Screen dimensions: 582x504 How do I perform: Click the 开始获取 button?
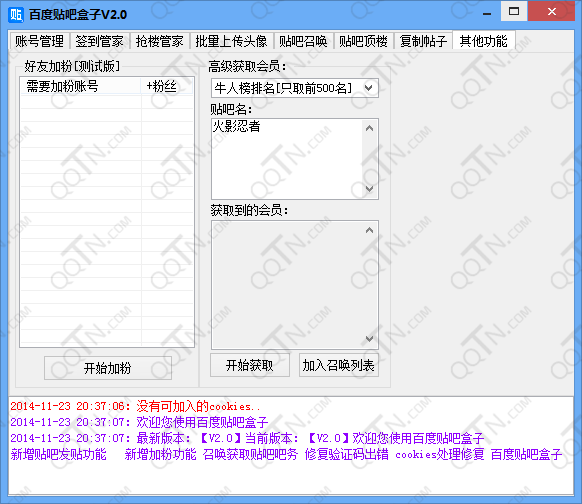(250, 366)
